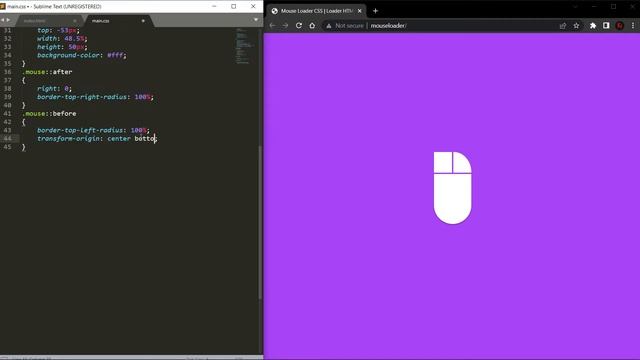Go to the browser home page
The height and width of the screenshot is (360, 640).
click(x=312, y=25)
